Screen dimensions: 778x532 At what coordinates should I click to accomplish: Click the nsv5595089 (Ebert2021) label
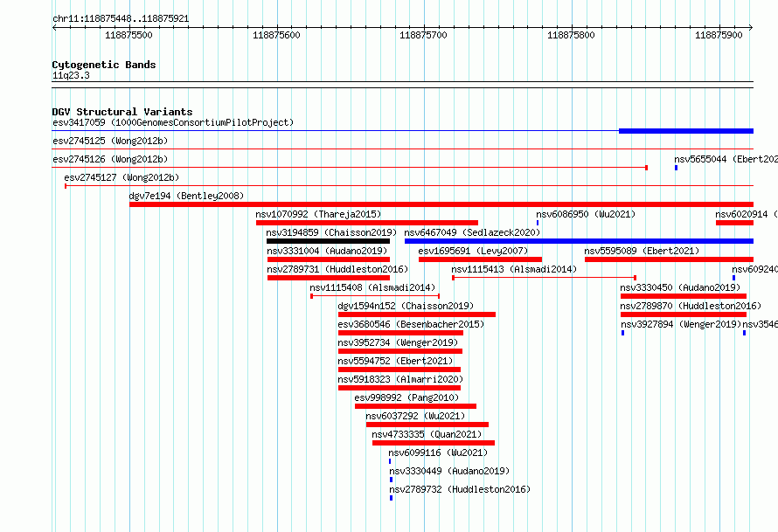click(642, 251)
